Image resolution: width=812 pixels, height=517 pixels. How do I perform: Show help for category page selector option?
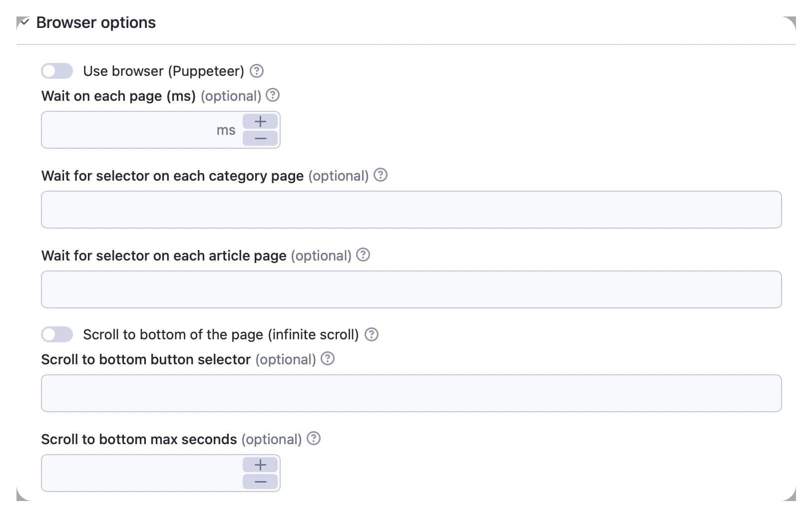tap(380, 175)
